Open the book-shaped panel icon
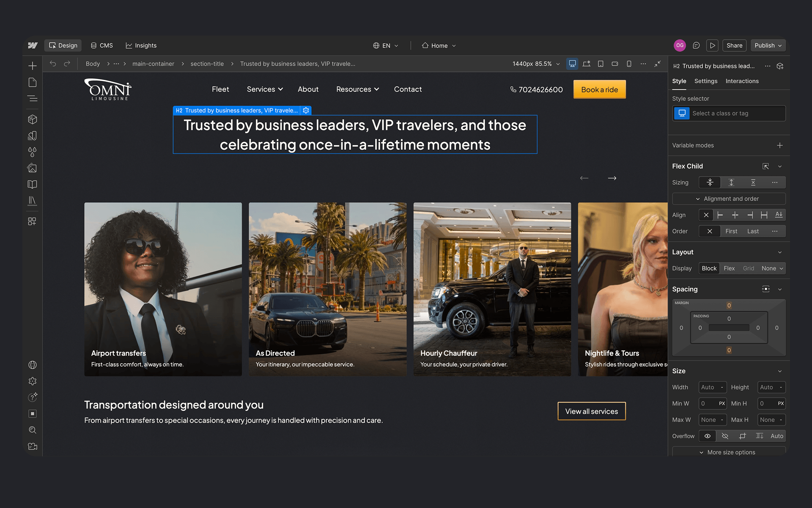This screenshot has height=508, width=812. [x=33, y=184]
